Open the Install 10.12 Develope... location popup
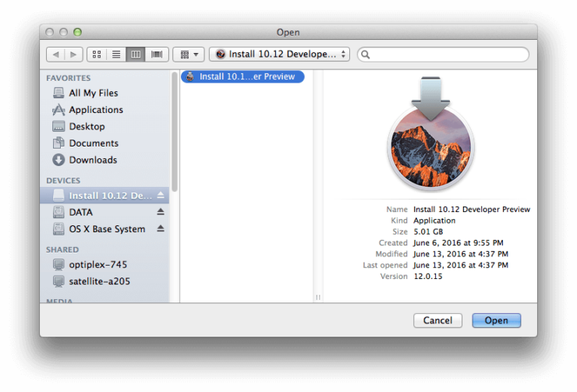The width and height of the screenshot is (577, 392). (x=279, y=55)
